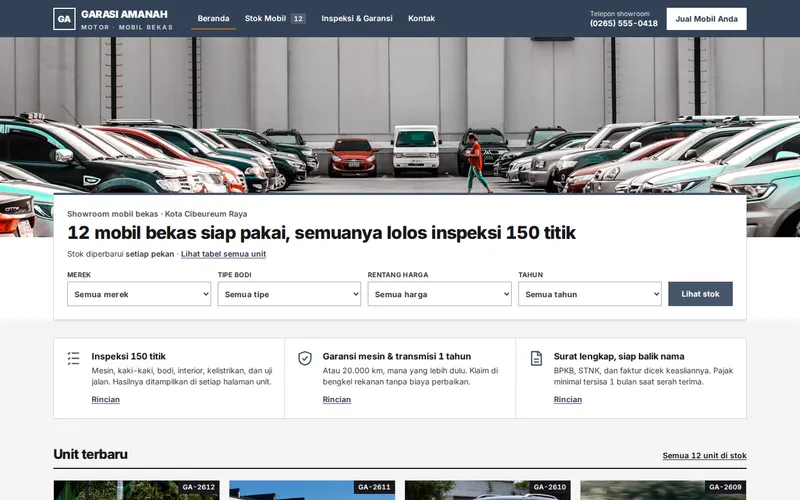
Task: Click the headline 12 mobil bekas siap pakai
Action: (321, 233)
